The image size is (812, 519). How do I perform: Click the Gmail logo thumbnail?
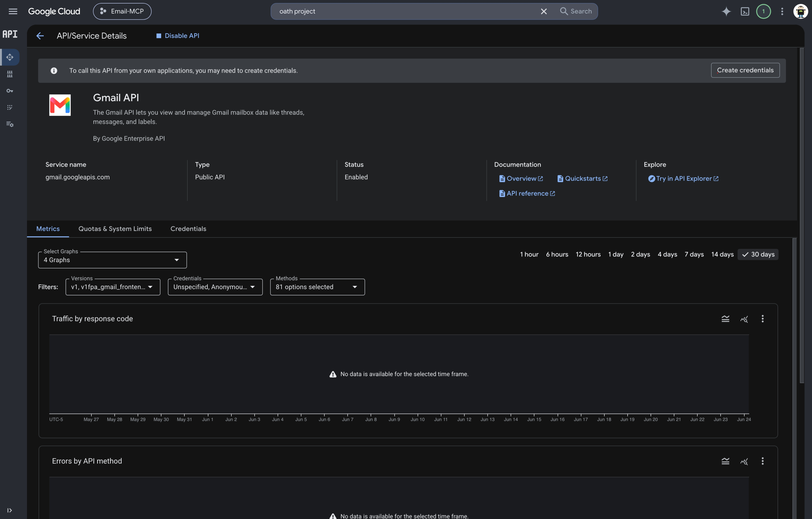[60, 105]
